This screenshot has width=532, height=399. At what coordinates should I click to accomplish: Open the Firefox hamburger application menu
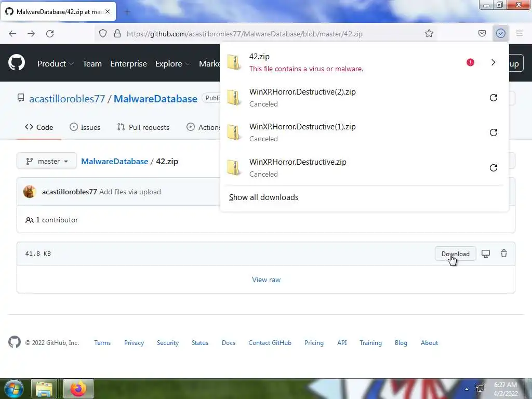click(x=519, y=33)
